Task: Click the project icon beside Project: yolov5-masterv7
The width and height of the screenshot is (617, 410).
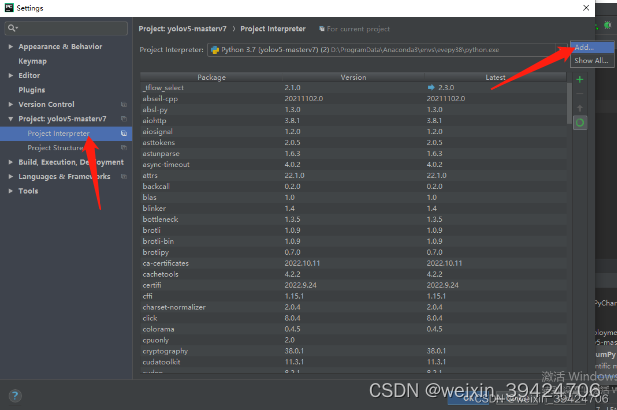Action: pyautogui.click(x=124, y=119)
